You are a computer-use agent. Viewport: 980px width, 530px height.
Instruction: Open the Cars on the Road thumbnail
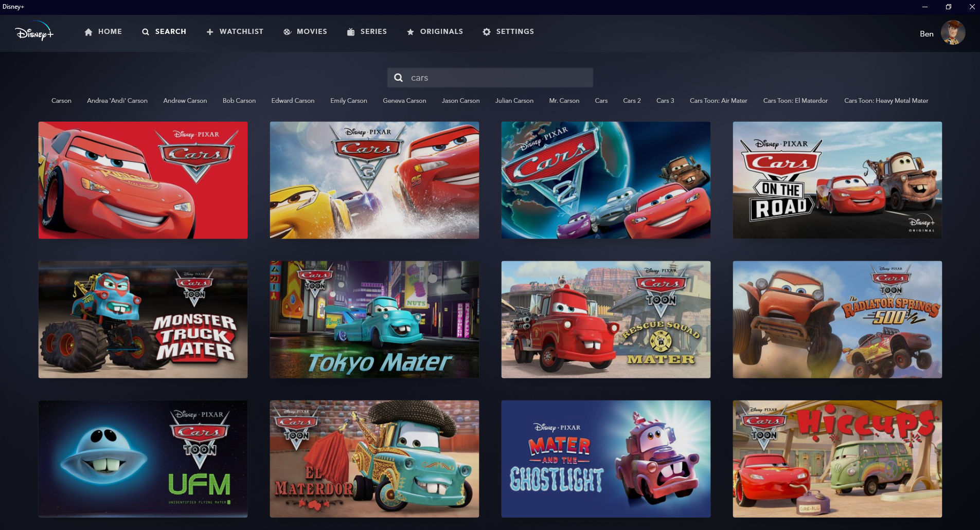point(838,180)
